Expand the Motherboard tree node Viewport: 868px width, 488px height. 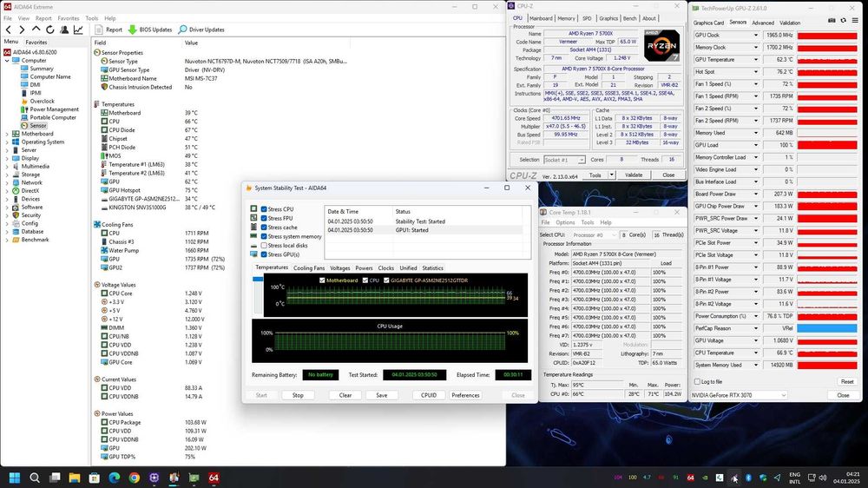tap(7, 134)
